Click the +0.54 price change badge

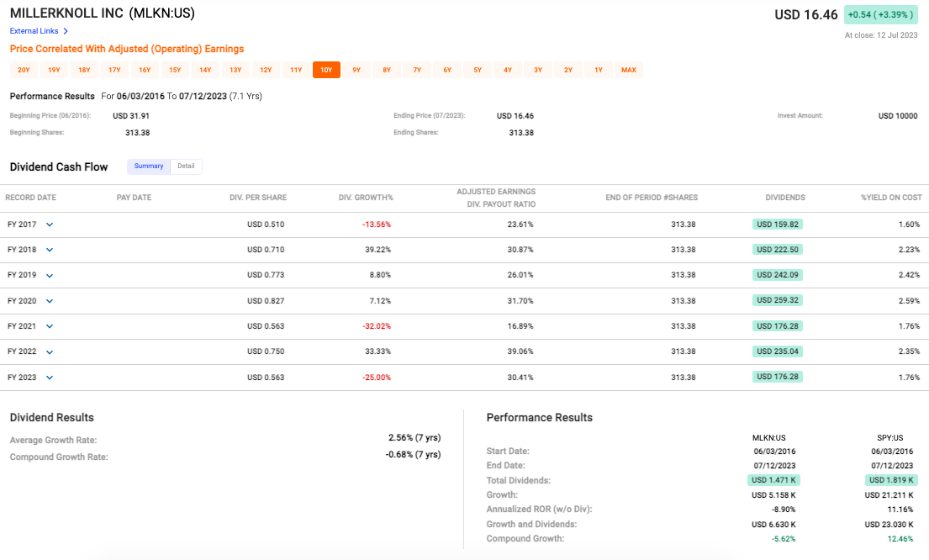(880, 15)
